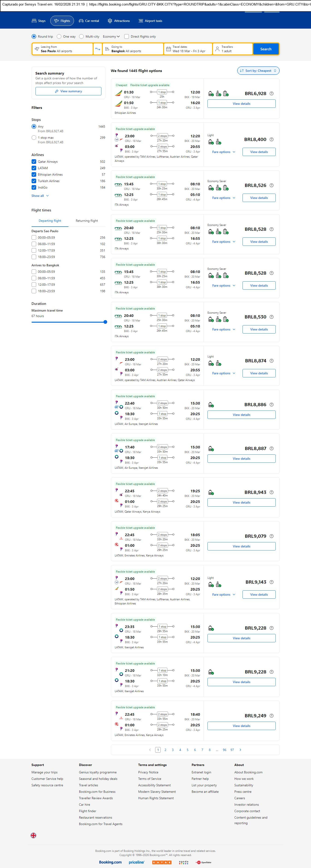The height and width of the screenshot is (868, 311).
Task: Open the Sort by: Cheapest dropdown
Action: [258, 71]
